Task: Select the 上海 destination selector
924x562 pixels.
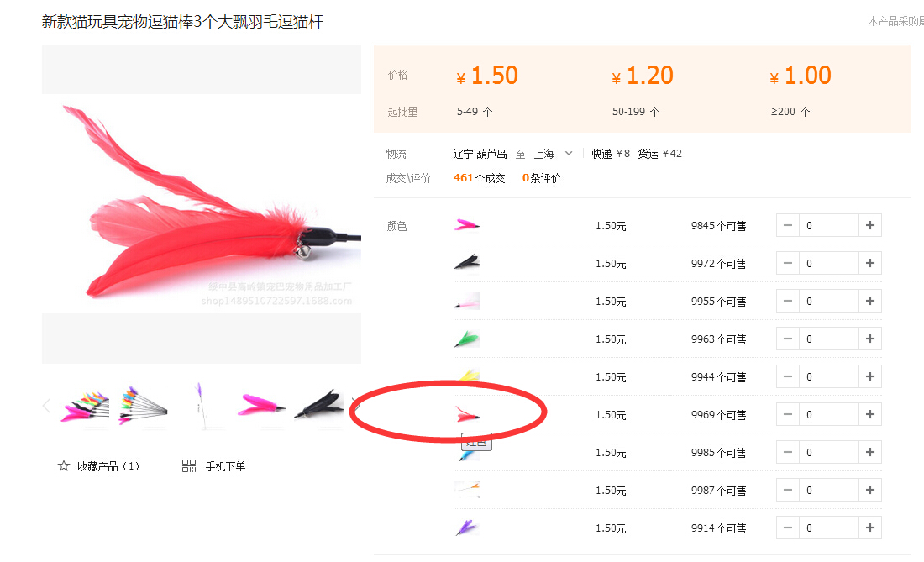Action: point(544,154)
